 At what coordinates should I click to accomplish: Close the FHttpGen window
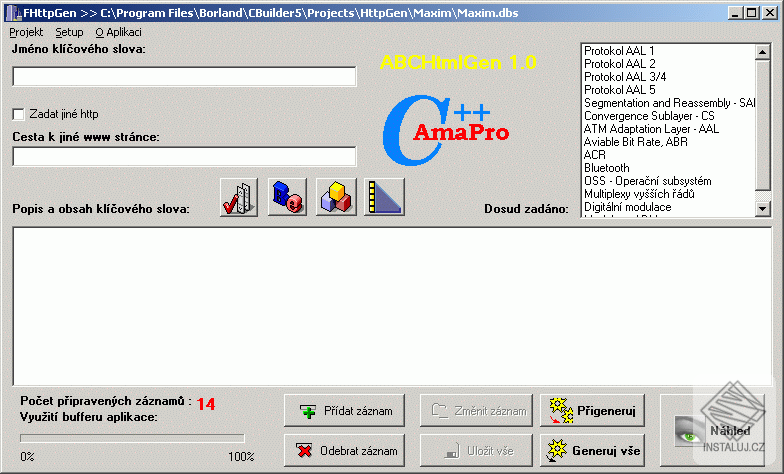pos(770,13)
